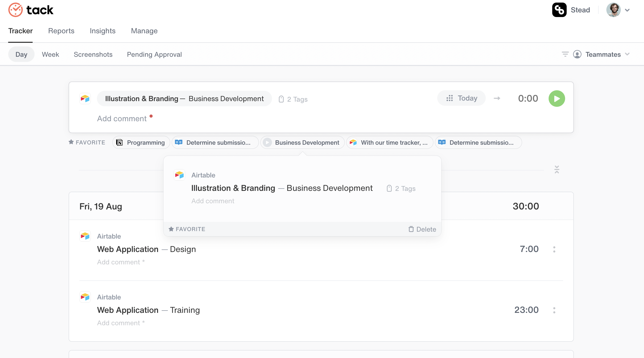Screen dimensions: 644x358
Task: Click Add comment in the popup
Action: (213, 201)
